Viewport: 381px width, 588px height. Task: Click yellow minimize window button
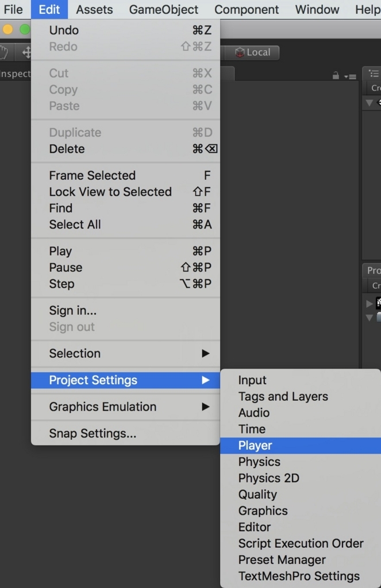coord(7,29)
